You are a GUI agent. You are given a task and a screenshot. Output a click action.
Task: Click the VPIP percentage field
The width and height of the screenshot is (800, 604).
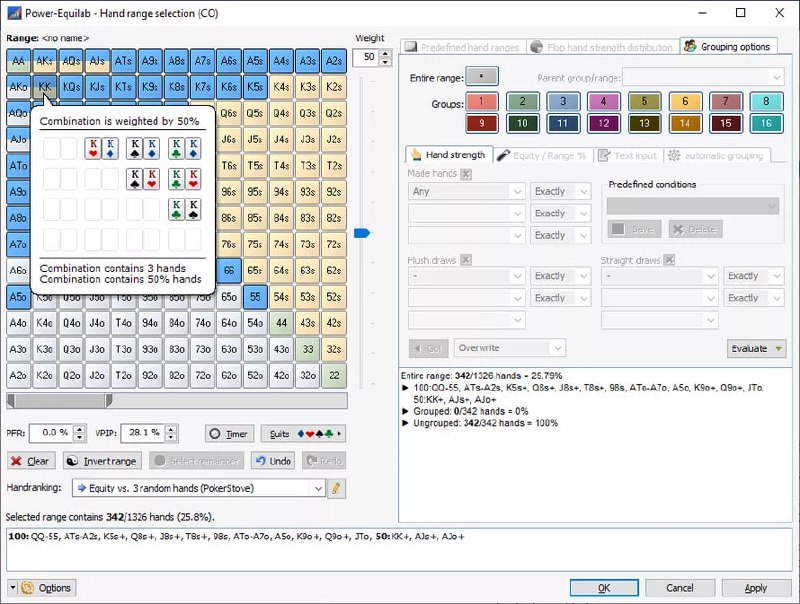pos(144,433)
